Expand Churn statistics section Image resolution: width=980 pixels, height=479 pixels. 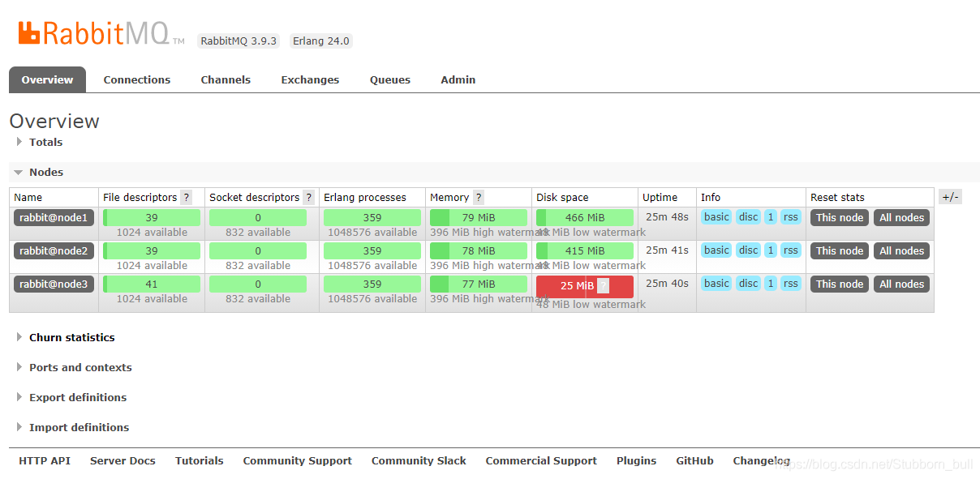click(x=71, y=338)
